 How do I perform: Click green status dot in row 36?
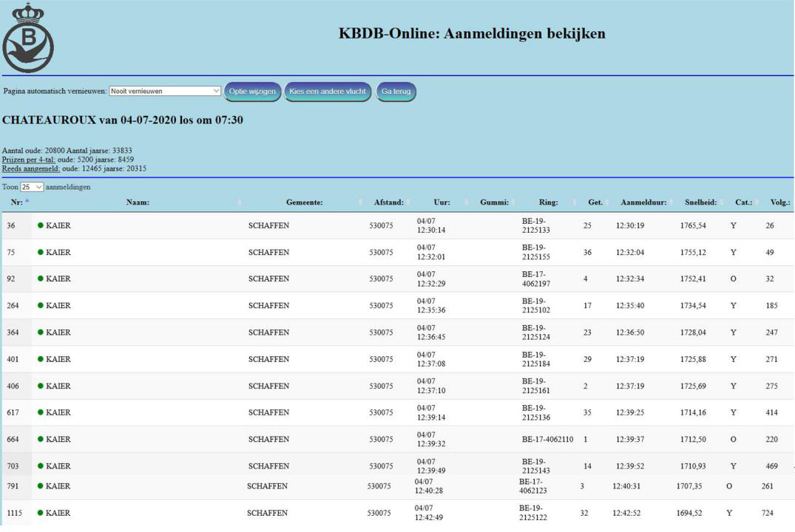(x=41, y=225)
